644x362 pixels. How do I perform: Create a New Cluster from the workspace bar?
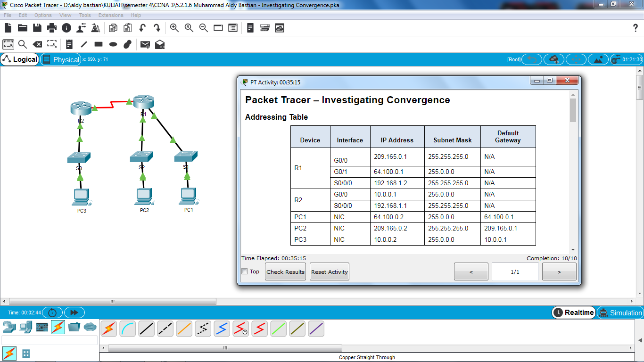(554, 59)
